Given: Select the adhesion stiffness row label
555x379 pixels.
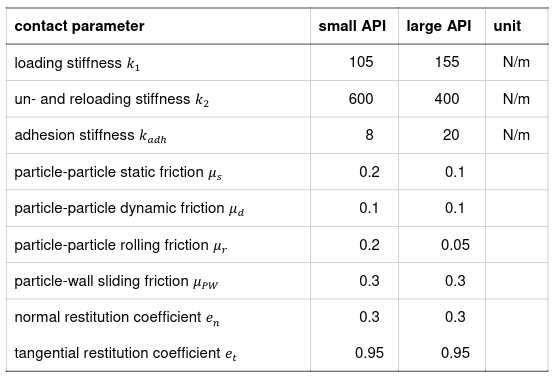Looking at the screenshot, I should (x=90, y=136).
